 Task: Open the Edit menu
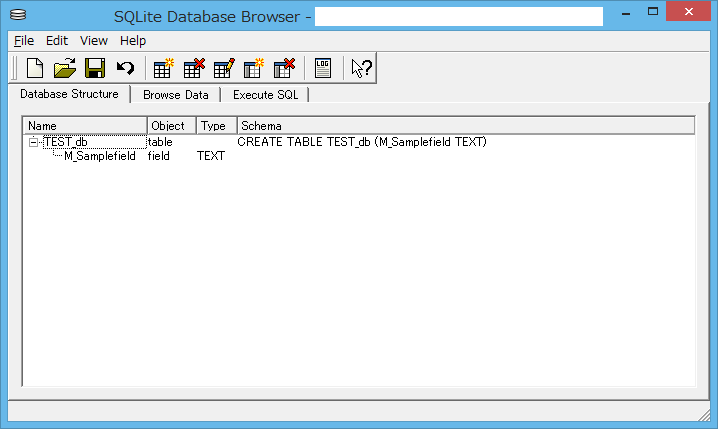tap(57, 41)
